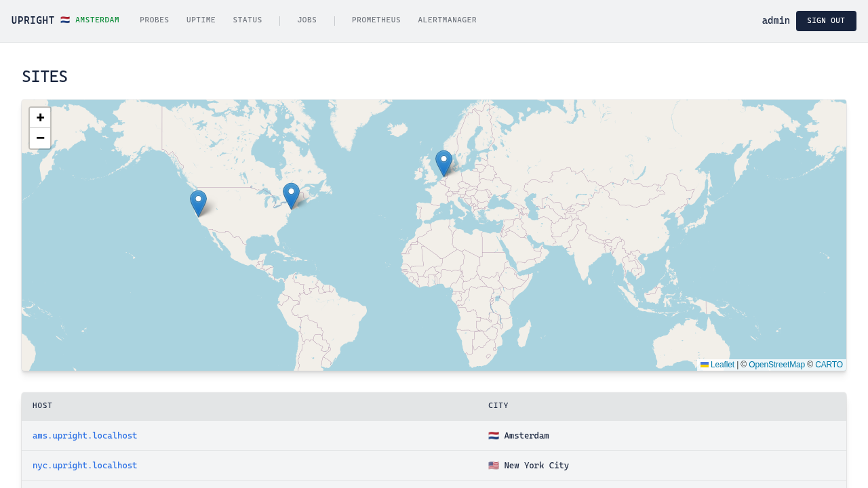Image resolution: width=868 pixels, height=488 pixels.
Task: Click the SIGN OUT button
Action: click(x=826, y=20)
